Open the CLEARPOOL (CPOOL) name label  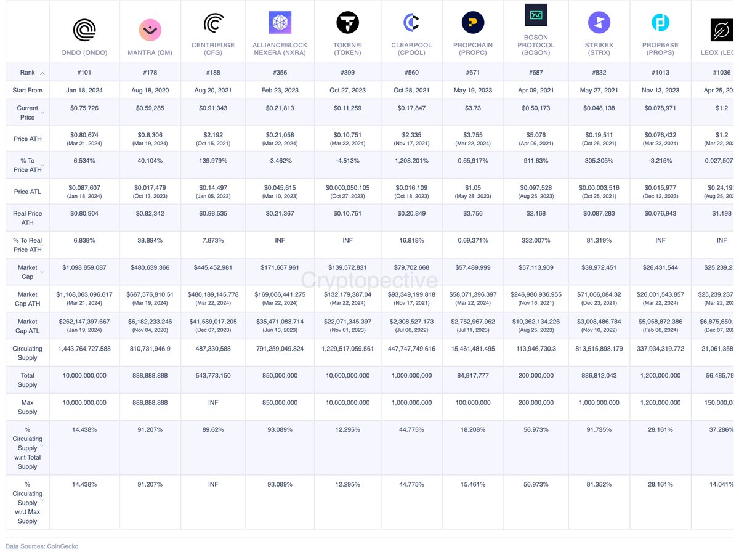(x=411, y=49)
